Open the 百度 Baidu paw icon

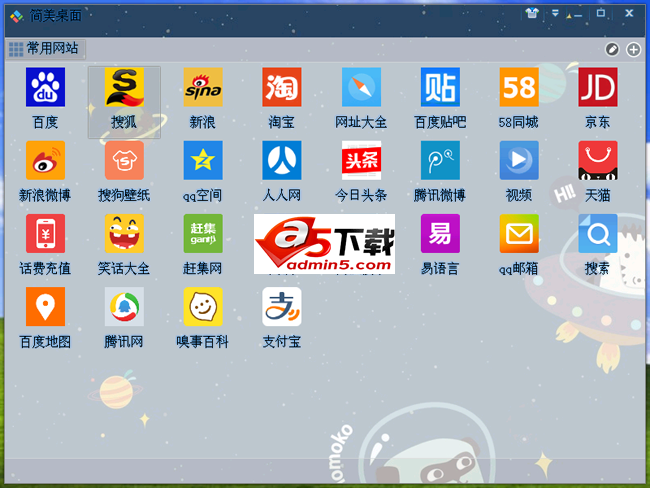45,87
